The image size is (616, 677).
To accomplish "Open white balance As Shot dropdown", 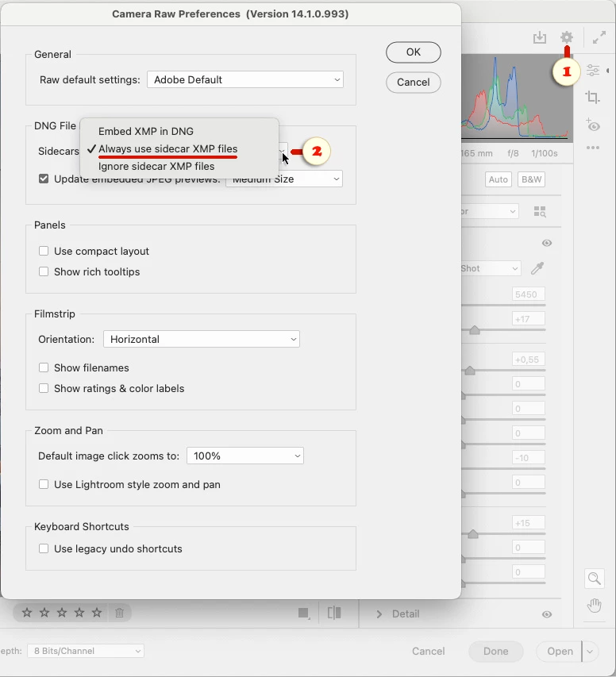I will point(491,268).
